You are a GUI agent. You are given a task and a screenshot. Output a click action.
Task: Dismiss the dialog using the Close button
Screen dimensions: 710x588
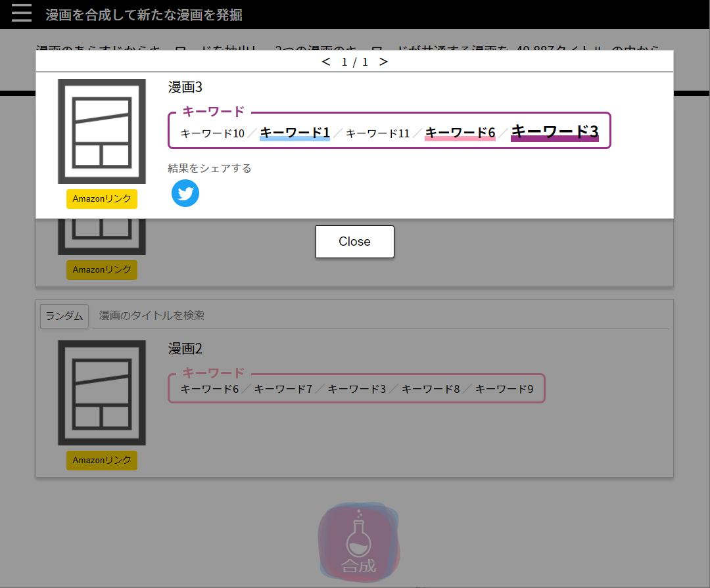[354, 241]
